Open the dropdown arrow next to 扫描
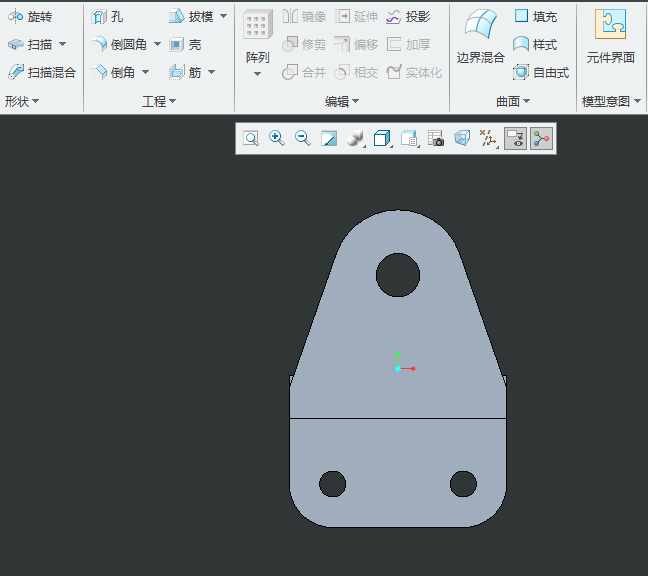 [62, 44]
